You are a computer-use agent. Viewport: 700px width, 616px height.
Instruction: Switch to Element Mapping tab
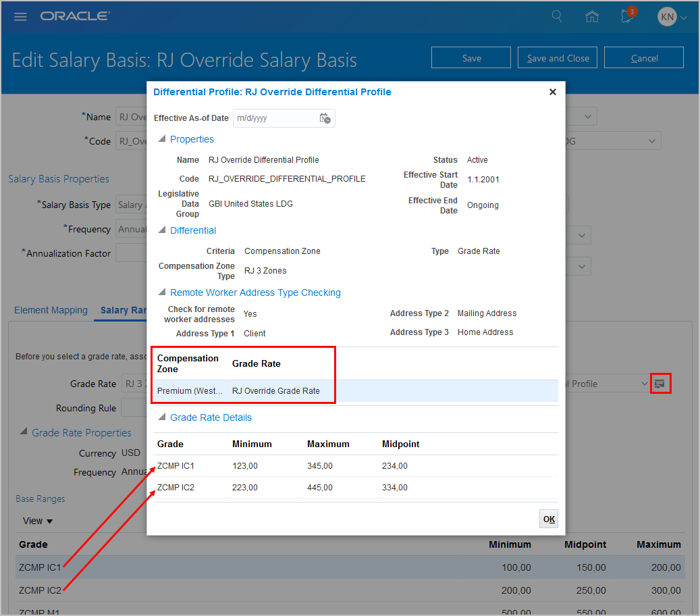[51, 310]
